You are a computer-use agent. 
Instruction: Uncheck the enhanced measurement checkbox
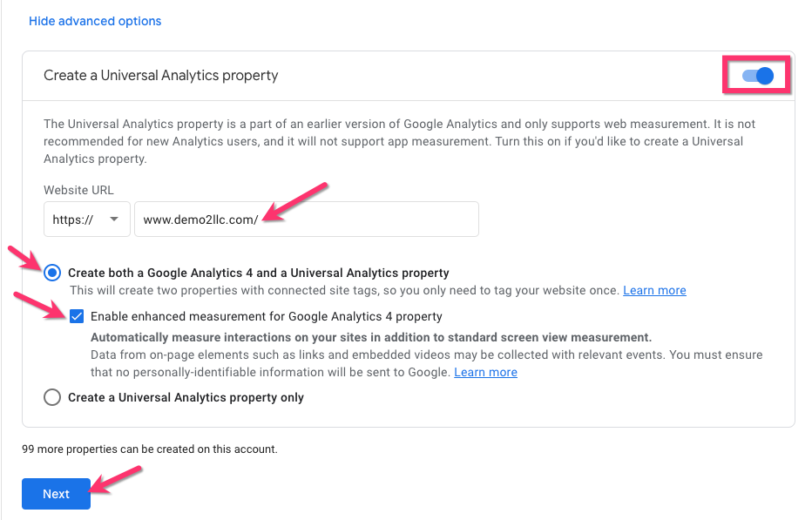click(x=77, y=316)
